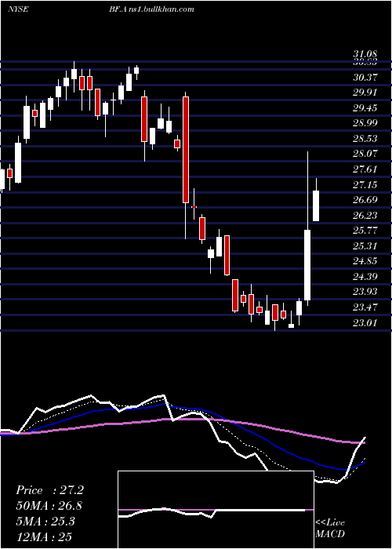Click the NYSE exchange label

click(x=18, y=9)
